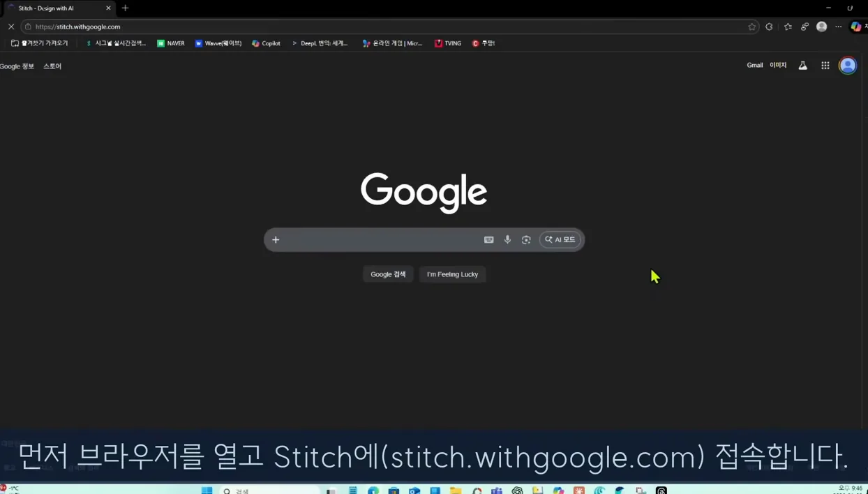The width and height of the screenshot is (868, 494).
Task: Open Gmail link on Google page
Action: point(755,65)
